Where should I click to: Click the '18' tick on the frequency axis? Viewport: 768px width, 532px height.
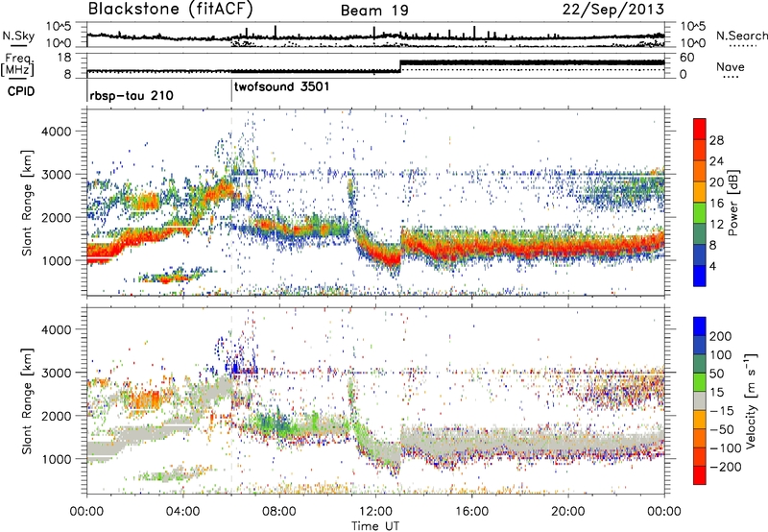[x=64, y=58]
